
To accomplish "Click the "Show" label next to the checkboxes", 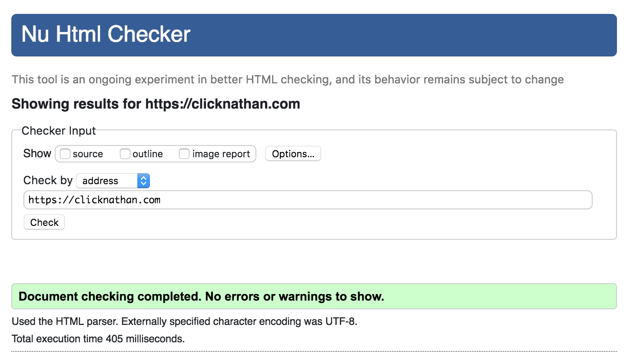I will pos(37,153).
